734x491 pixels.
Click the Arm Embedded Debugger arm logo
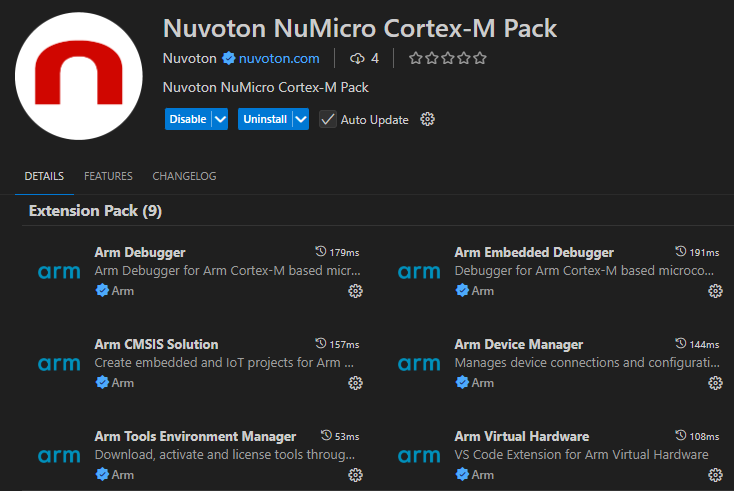pos(419,272)
